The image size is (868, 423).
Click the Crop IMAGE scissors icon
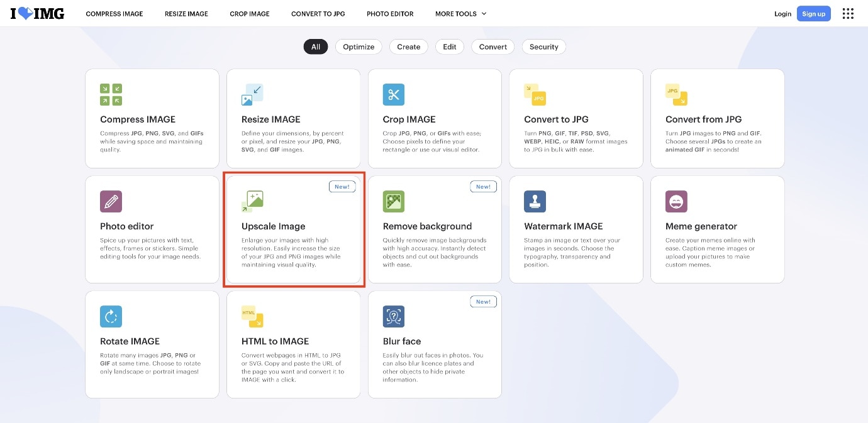(x=394, y=94)
